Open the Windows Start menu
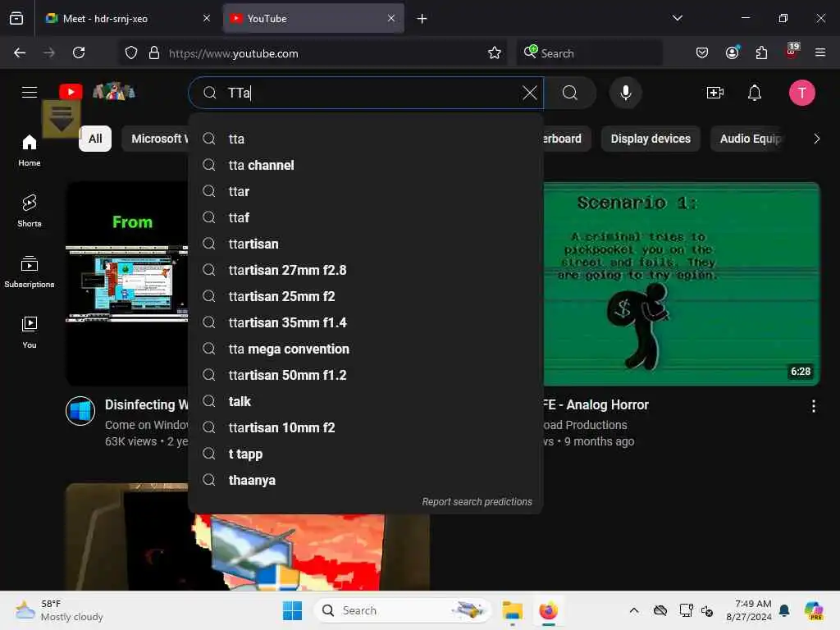Image resolution: width=840 pixels, height=630 pixels. coord(293,610)
